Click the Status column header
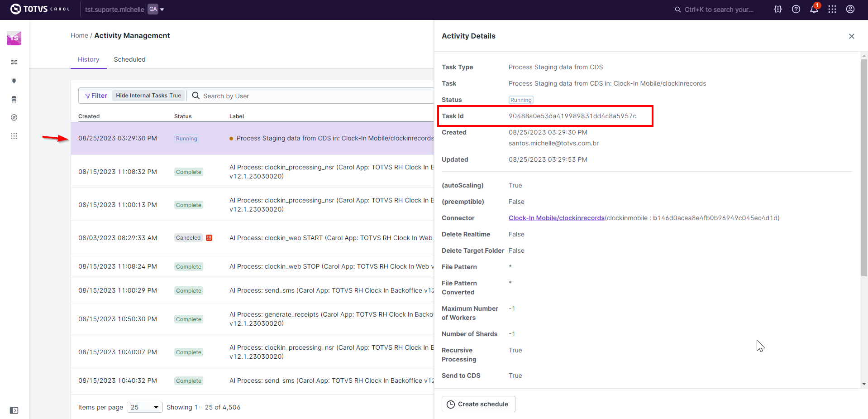This screenshot has height=419, width=868. 183,116
